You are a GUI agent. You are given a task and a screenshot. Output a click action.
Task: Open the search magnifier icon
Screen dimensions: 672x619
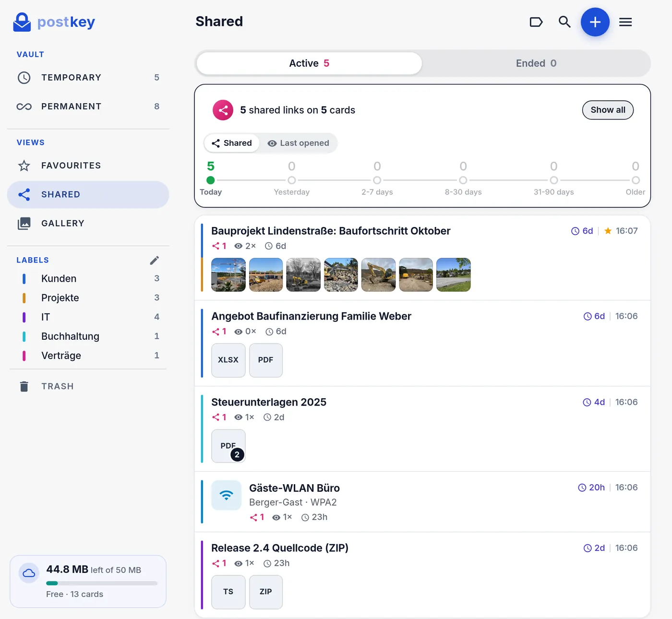tap(564, 22)
